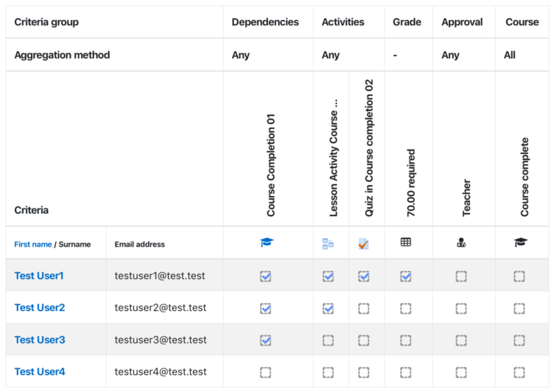554x392 pixels.
Task: Toggle Teacher approval checkbox for Test User1
Action: coord(461,276)
